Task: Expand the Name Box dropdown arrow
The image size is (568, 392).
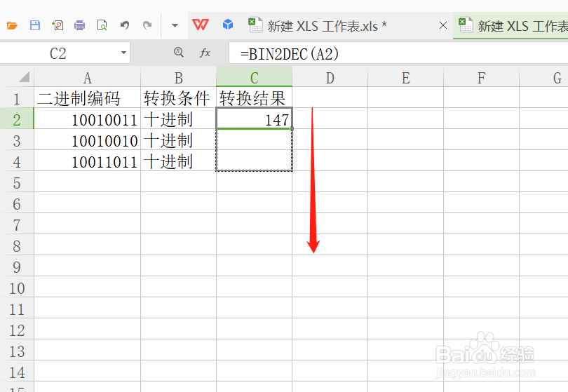Action: click(123, 53)
